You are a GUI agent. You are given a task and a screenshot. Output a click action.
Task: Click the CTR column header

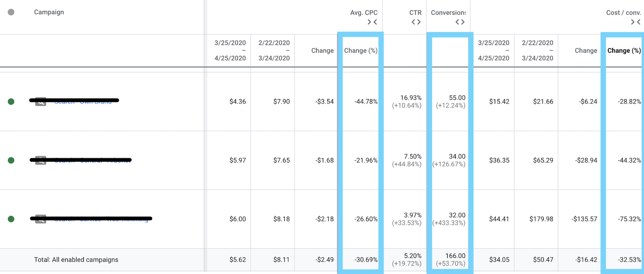(415, 12)
